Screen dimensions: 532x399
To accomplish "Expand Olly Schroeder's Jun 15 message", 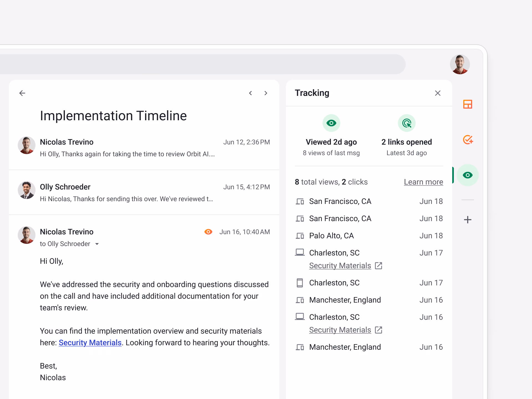I will [144, 192].
